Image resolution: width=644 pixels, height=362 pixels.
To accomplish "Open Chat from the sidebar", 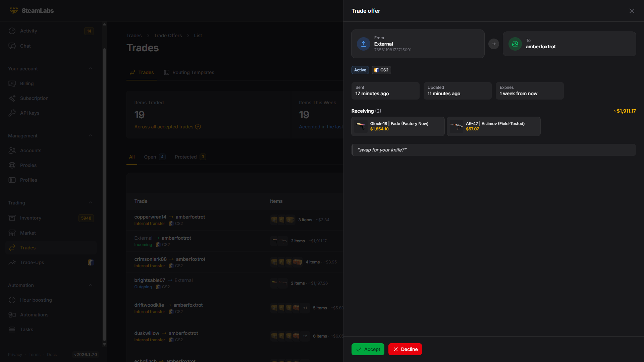I will tap(51, 46).
